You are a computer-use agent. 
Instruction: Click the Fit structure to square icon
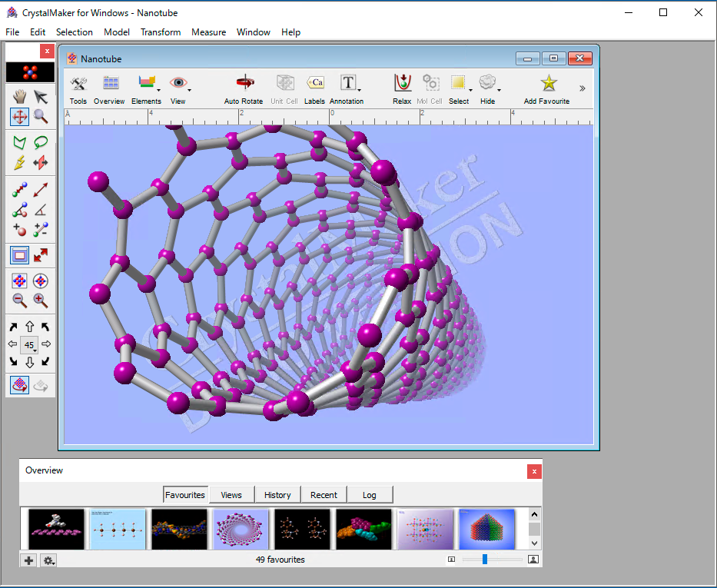[19, 281]
